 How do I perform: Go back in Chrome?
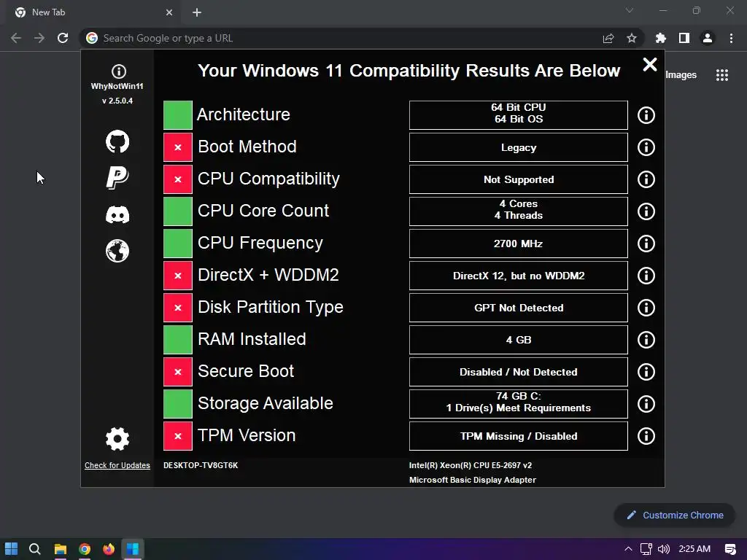16,38
